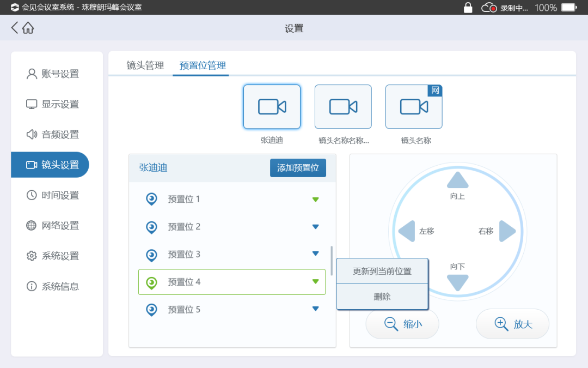
Task: Expand the dropdown arrow for 预置位 2
Action: (315, 227)
